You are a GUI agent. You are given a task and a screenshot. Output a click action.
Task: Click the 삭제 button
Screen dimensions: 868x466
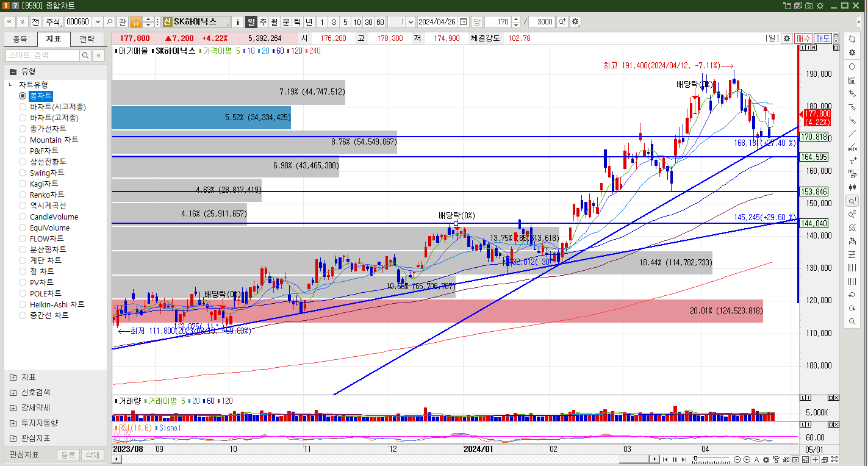tap(92, 455)
